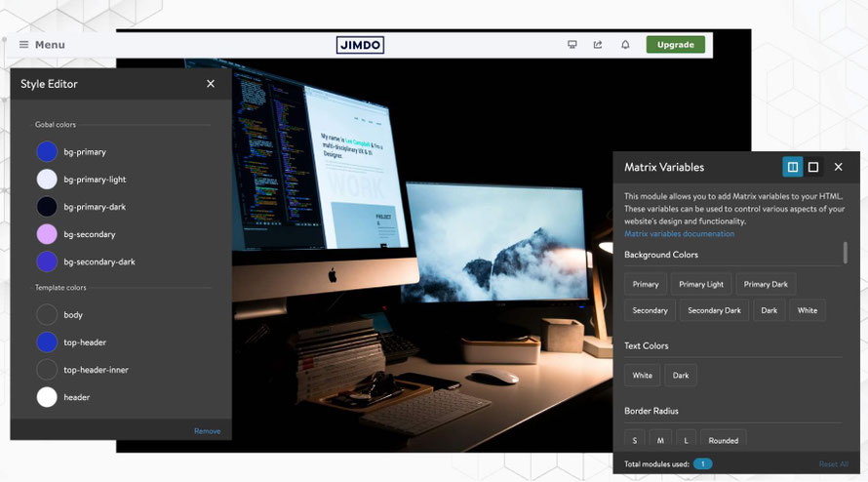Image resolution: width=868 pixels, height=482 pixels.
Task: Pick the white header color swatch
Action: pyautogui.click(x=47, y=397)
